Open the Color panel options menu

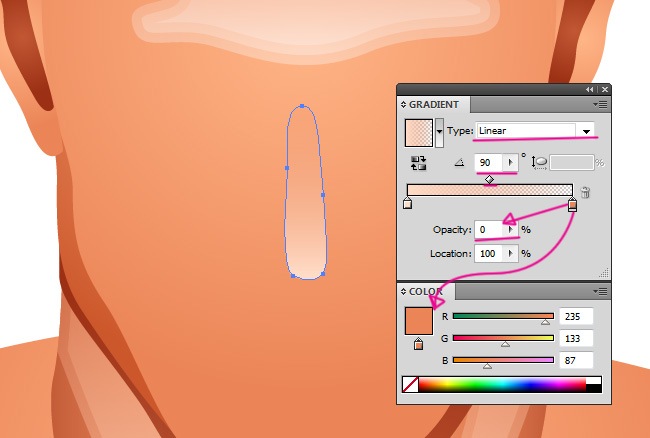point(600,292)
